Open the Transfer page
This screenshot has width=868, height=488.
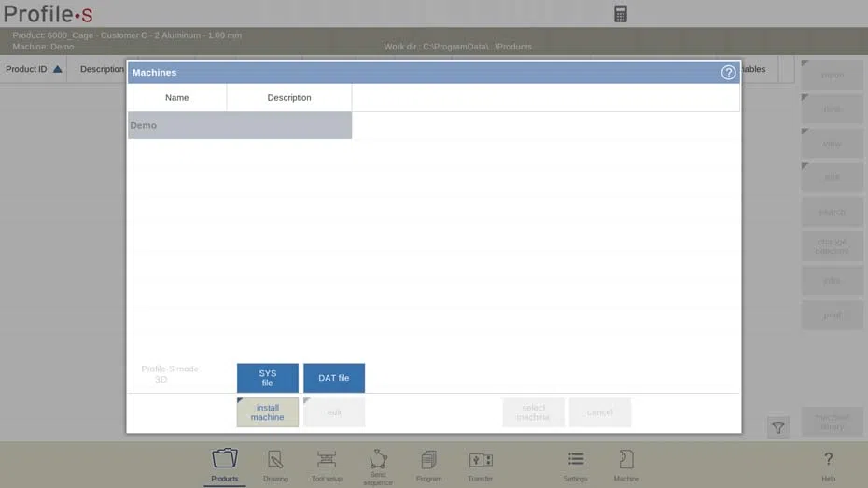click(480, 466)
